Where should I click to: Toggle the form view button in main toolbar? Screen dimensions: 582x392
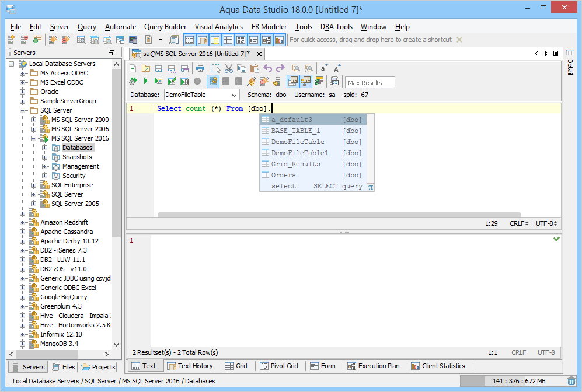[x=253, y=40]
